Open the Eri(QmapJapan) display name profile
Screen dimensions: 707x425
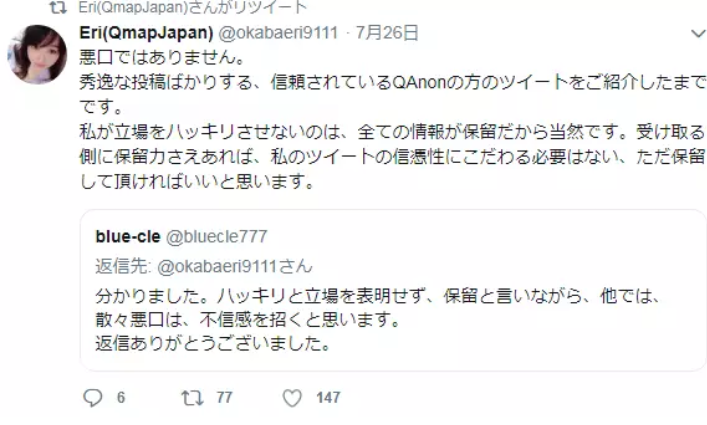pos(146,32)
